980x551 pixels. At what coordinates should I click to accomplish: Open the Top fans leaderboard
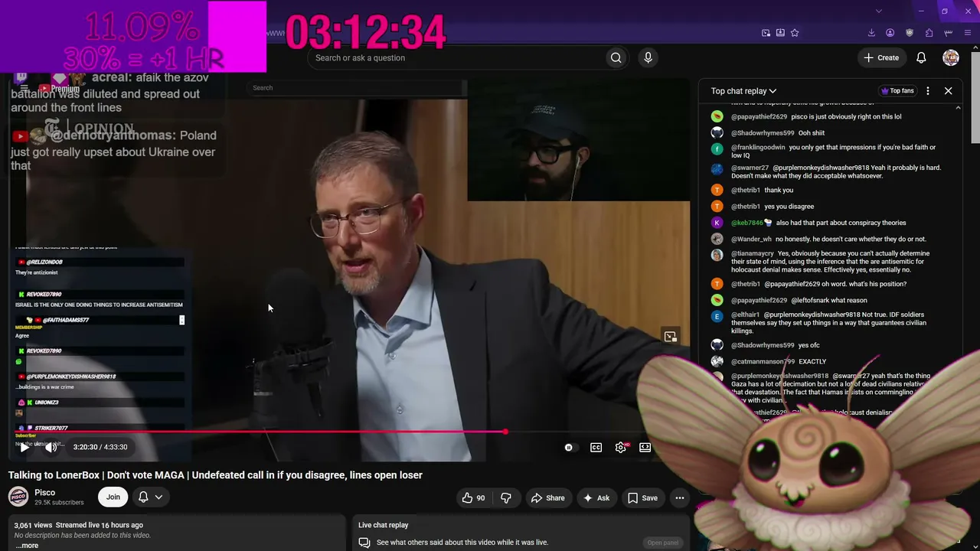(897, 91)
